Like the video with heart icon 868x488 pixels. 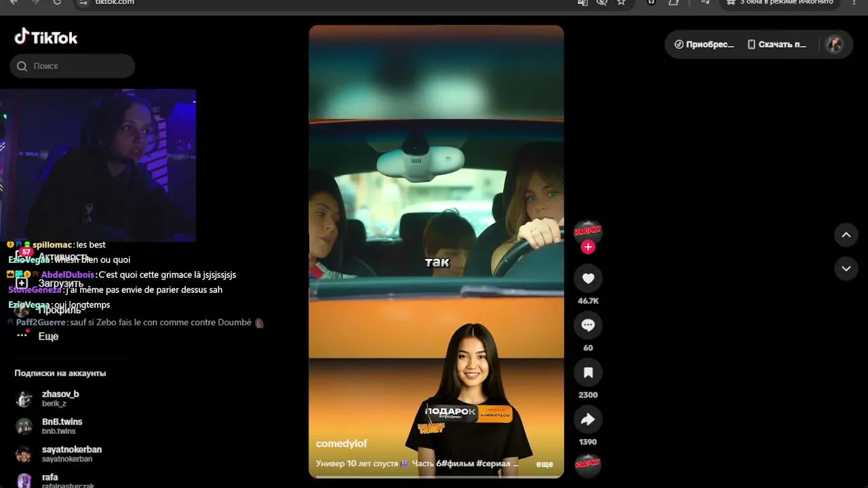coord(588,279)
